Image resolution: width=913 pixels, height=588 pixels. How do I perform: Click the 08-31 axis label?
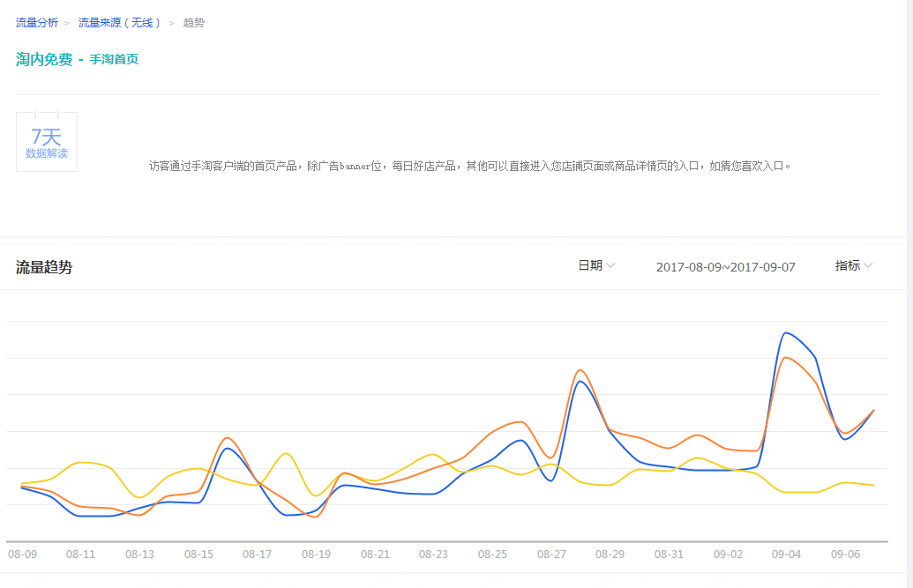point(669,555)
